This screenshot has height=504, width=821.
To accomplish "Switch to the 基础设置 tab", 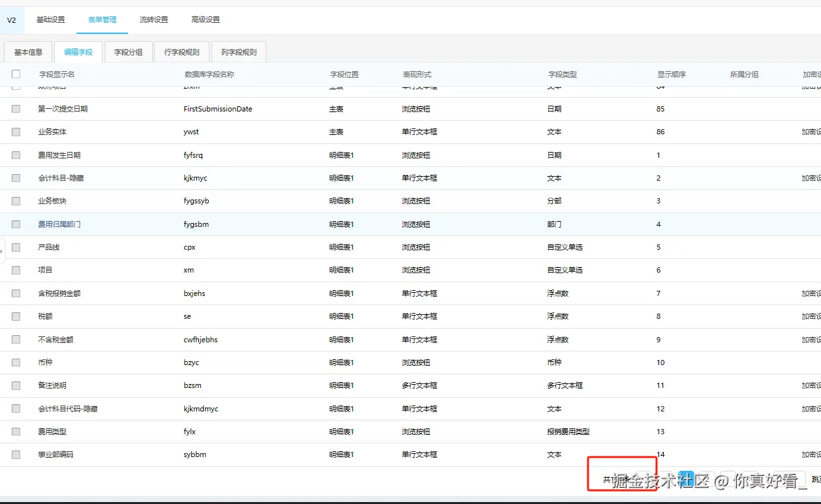I will 51,20.
